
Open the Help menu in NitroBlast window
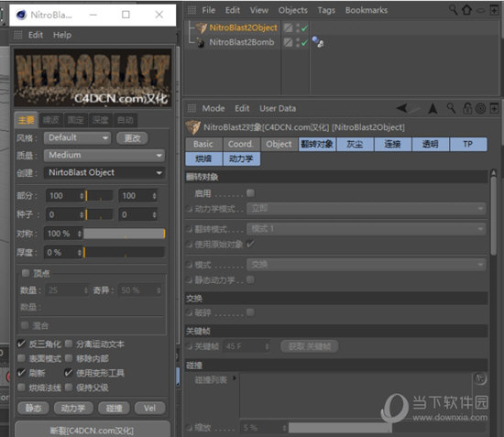coord(62,35)
